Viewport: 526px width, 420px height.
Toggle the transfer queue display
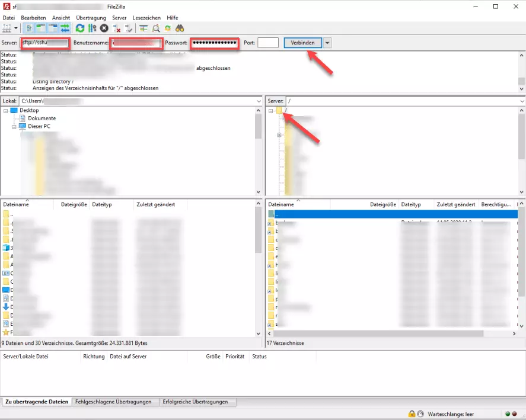pyautogui.click(x=65, y=28)
